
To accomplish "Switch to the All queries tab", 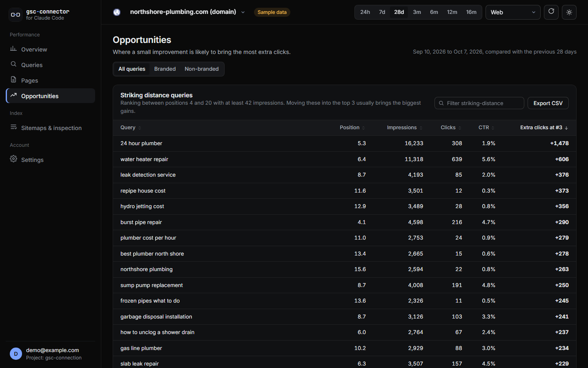I will point(132,69).
